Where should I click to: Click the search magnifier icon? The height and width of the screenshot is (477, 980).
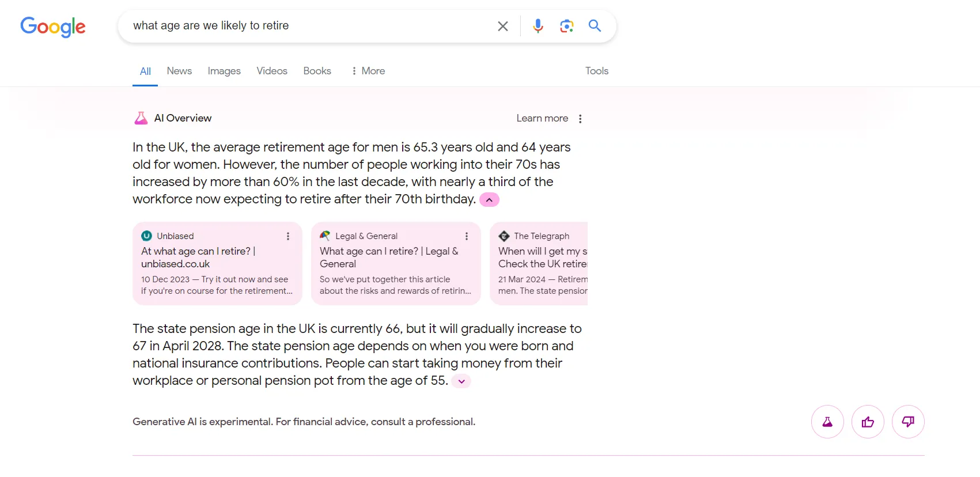coord(595,26)
